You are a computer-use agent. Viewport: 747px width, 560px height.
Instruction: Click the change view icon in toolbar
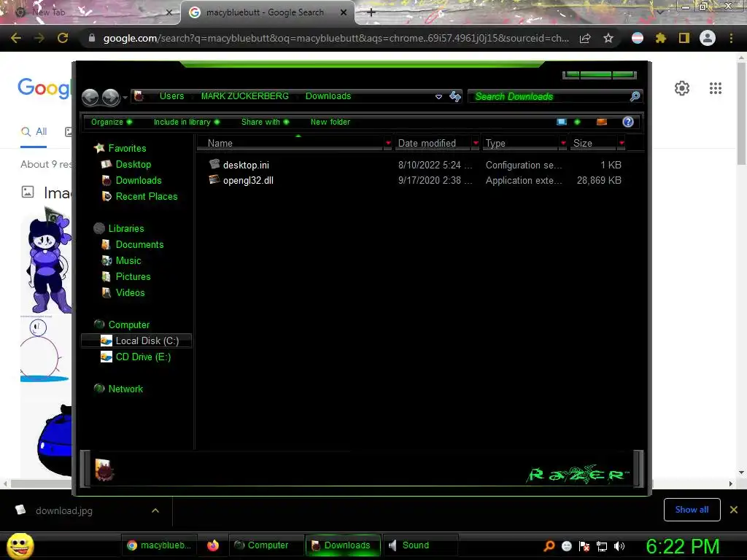(x=562, y=122)
